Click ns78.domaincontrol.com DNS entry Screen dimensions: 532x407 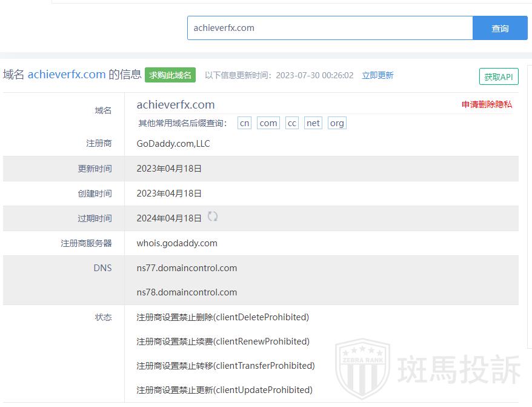click(x=187, y=292)
